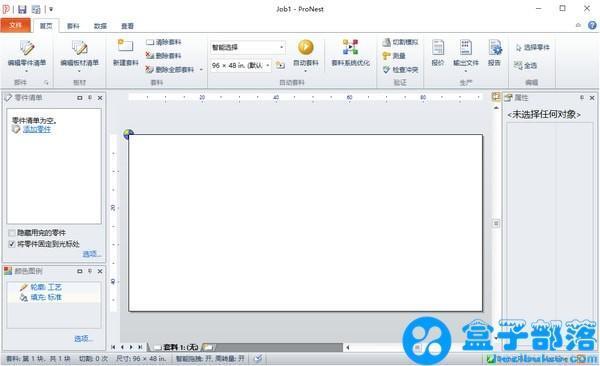
Task: Maximize the Color Legend panel
Action: coord(80,271)
